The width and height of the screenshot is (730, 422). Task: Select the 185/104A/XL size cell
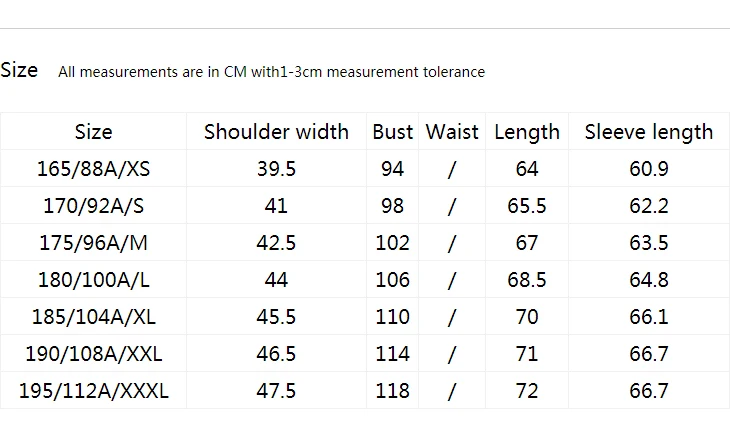94,317
